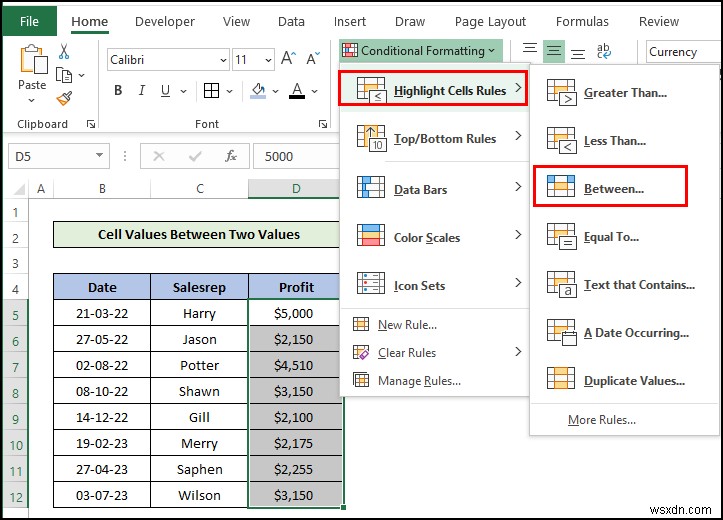Expand the Copy options arrow
Image resolution: width=723 pixels, height=520 pixels.
[82, 75]
